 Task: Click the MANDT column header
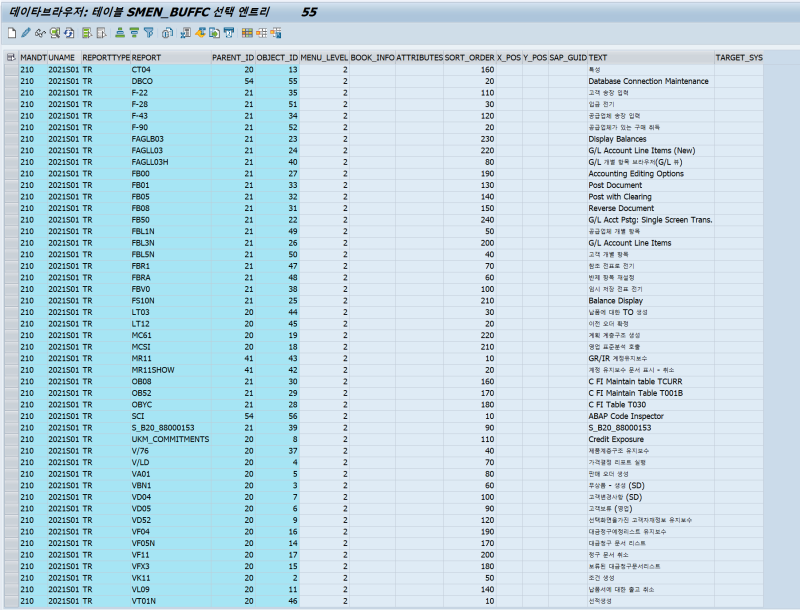33,58
